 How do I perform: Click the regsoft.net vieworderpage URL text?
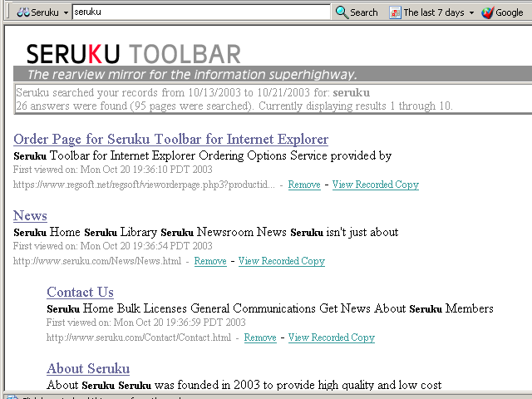(144, 185)
